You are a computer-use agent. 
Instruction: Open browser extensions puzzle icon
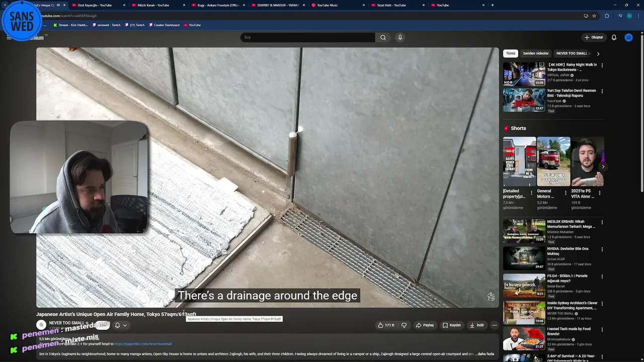[x=607, y=16]
